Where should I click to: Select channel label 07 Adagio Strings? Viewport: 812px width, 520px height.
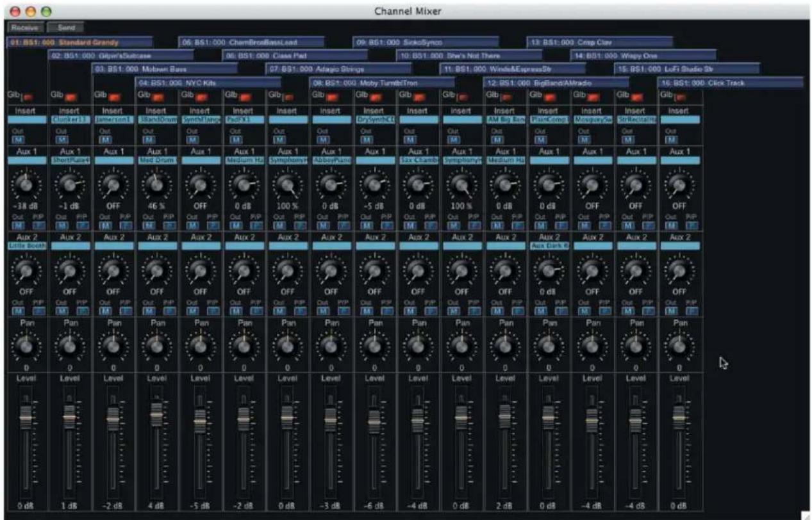pyautogui.click(x=338, y=69)
